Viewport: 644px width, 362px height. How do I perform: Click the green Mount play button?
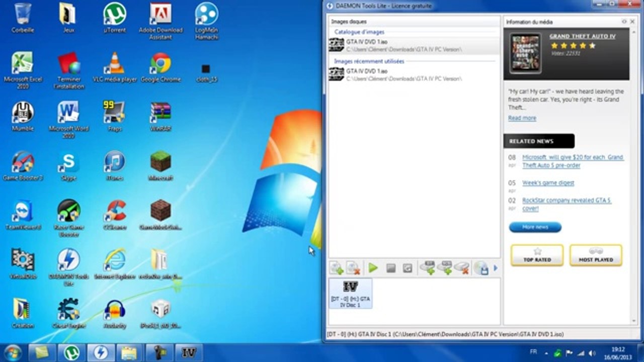pos(373,268)
